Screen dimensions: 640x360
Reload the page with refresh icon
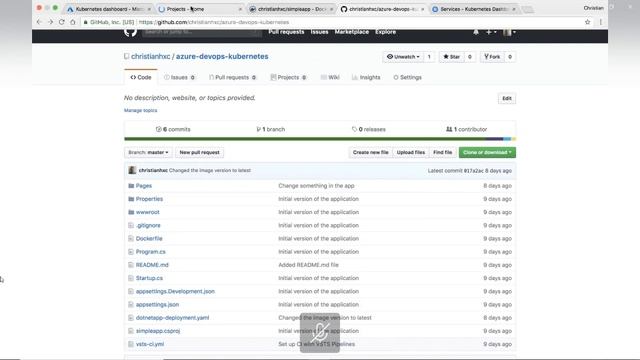pos(62,22)
